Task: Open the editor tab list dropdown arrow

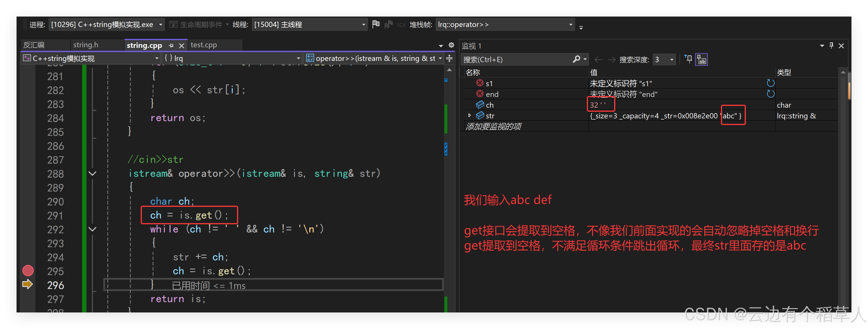Action: (x=441, y=46)
